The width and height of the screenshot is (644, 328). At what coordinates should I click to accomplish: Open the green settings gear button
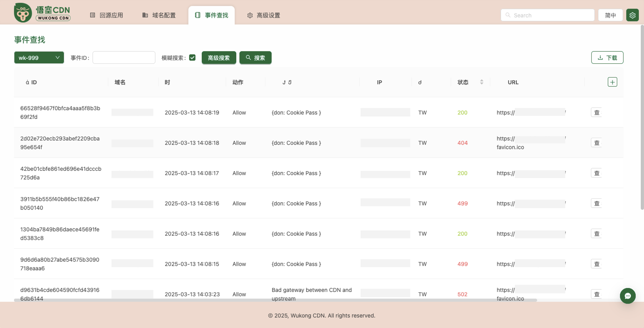pos(632,15)
